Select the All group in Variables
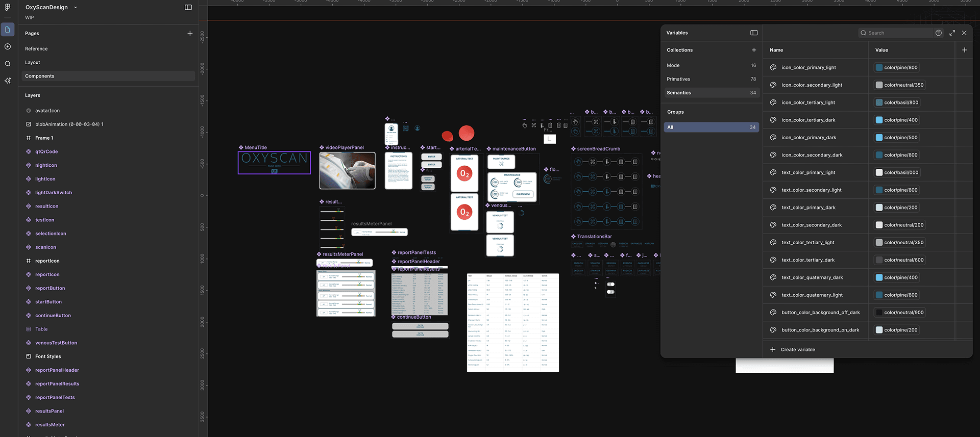This screenshot has width=980, height=437. (711, 127)
